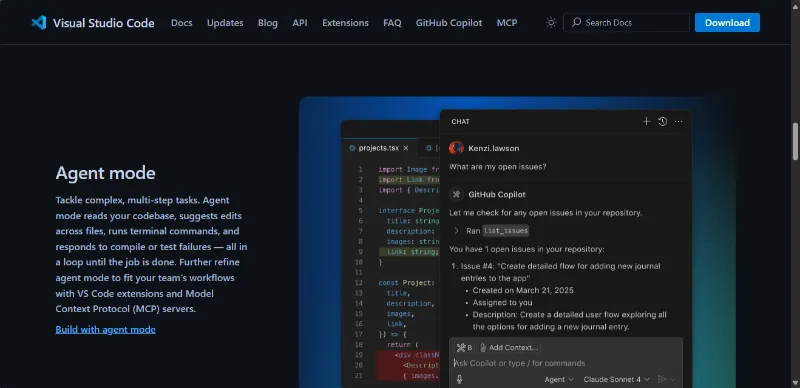The height and width of the screenshot is (388, 800).
Task: Open the GitHub Copilot navigation link
Action: (x=449, y=22)
